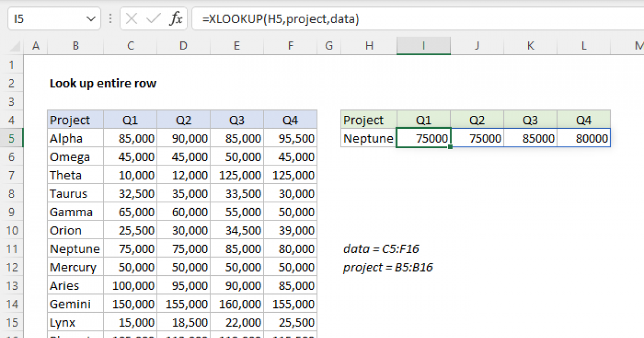Select row 5 header
The image size is (644, 338).
pos(13,139)
